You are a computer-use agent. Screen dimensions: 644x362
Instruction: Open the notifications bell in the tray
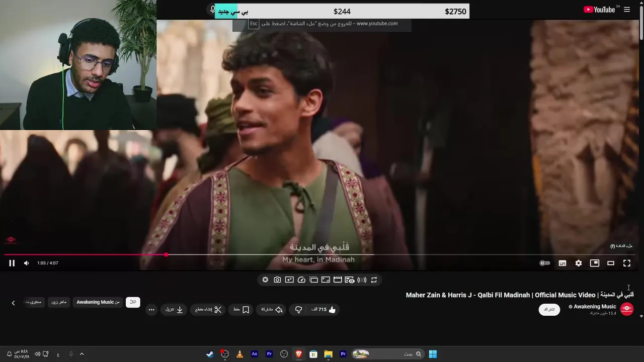9,354
